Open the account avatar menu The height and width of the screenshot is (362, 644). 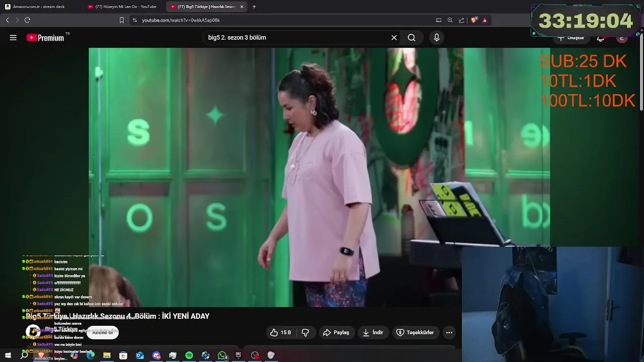[622, 39]
